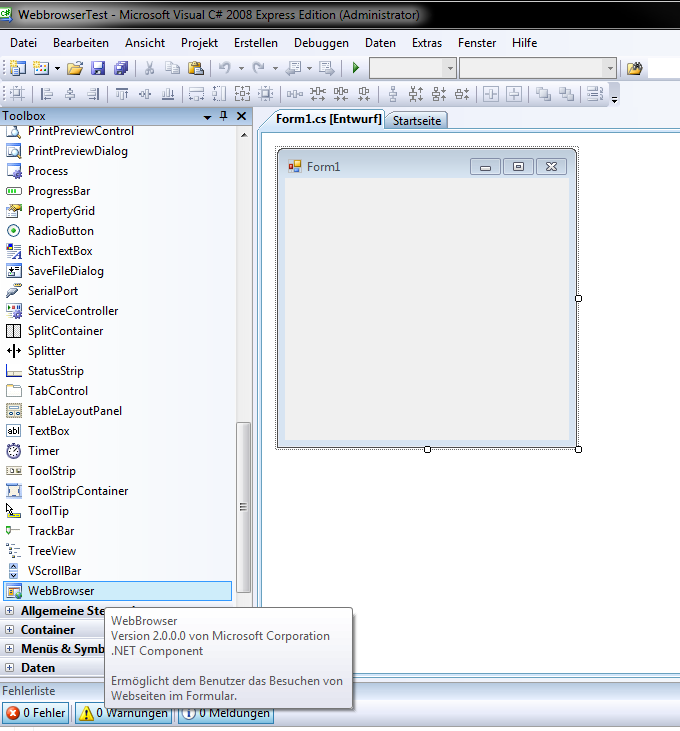Select the RadioButton toolbox control
Image resolution: width=680 pixels, height=731 pixels.
click(117, 231)
